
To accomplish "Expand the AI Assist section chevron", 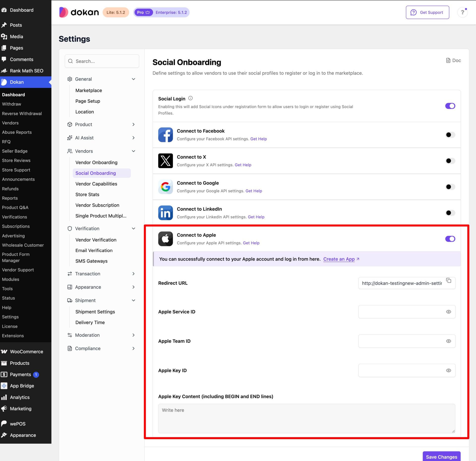I will (133, 138).
